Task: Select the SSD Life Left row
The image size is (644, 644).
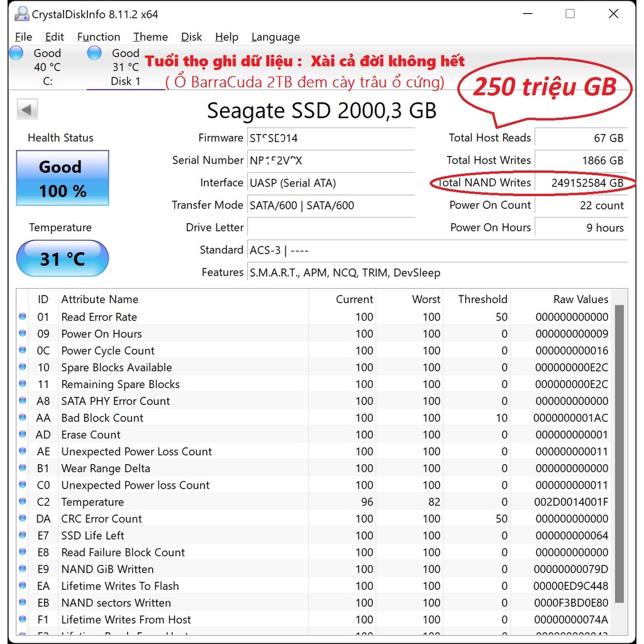Action: point(314,535)
